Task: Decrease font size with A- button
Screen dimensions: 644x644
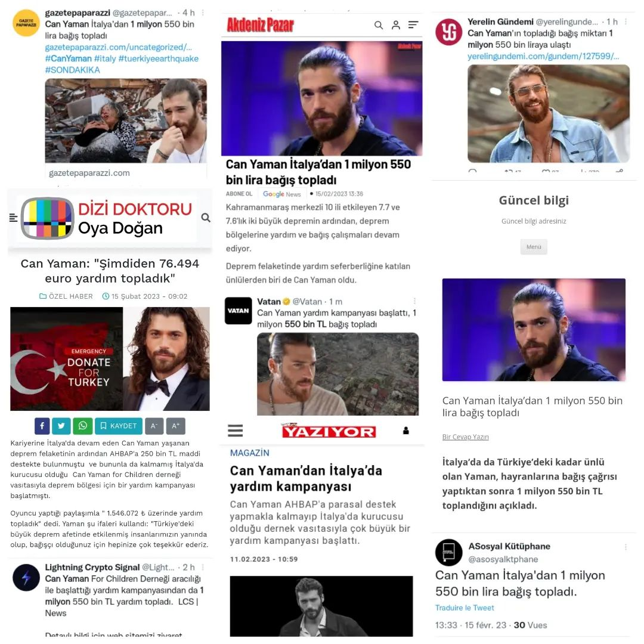Action: 154,426
